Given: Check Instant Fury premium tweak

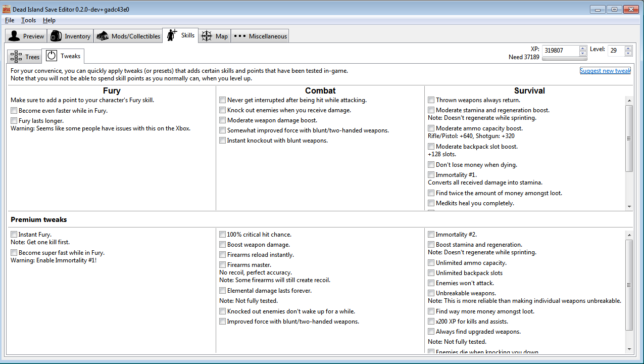Looking at the screenshot, I should tap(14, 235).
